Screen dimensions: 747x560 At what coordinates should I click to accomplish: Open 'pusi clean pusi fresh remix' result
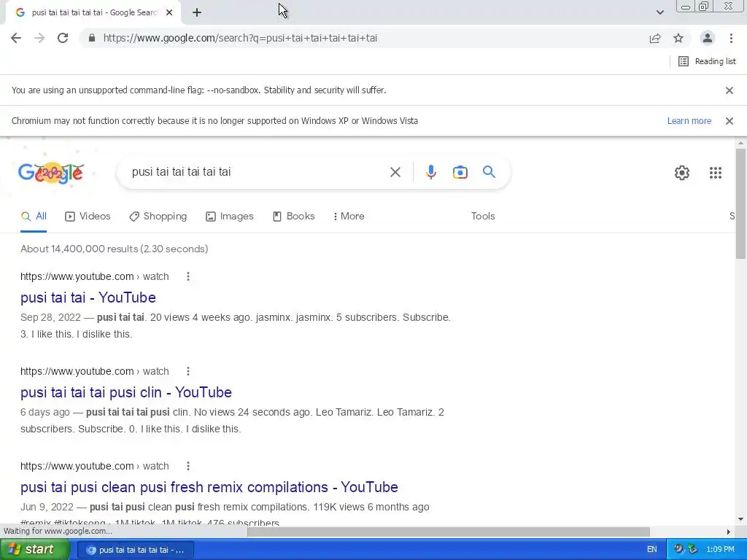[x=209, y=487]
